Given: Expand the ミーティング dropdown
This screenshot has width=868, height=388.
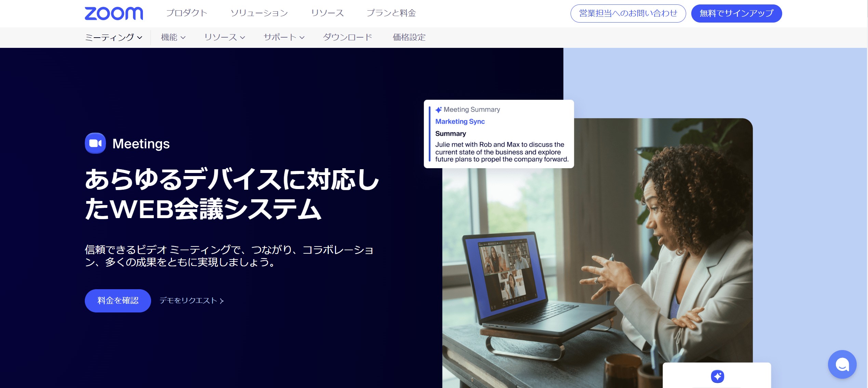Looking at the screenshot, I should point(113,37).
